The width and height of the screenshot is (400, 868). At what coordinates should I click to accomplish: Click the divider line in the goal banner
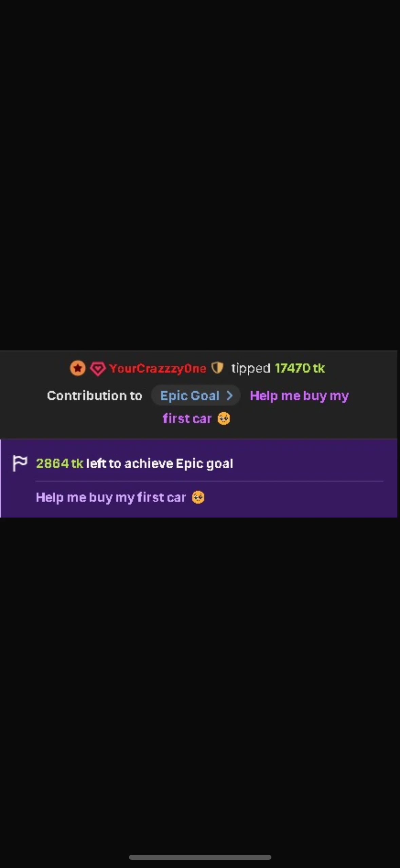point(209,481)
